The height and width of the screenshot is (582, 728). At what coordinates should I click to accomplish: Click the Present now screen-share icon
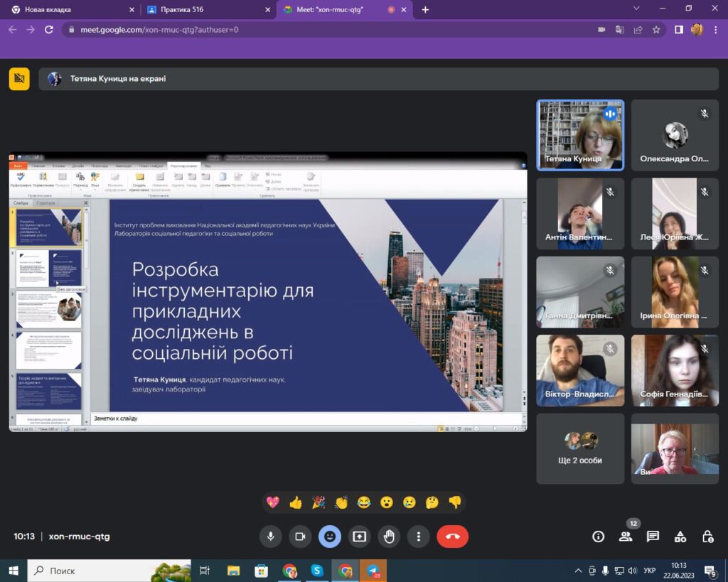(x=359, y=537)
